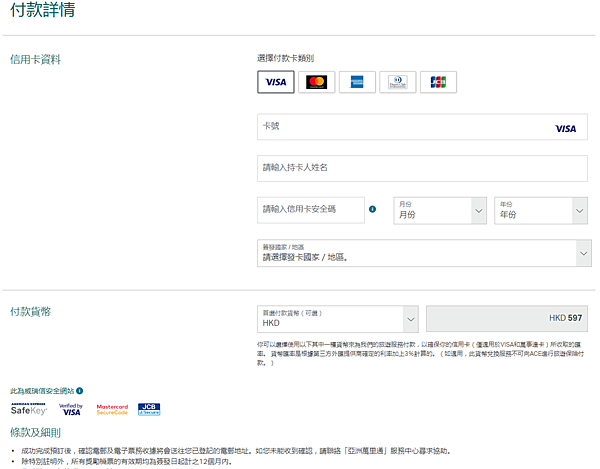Click the American Express SafeKey logo
Screen dimensions: 600x469
click(29, 409)
